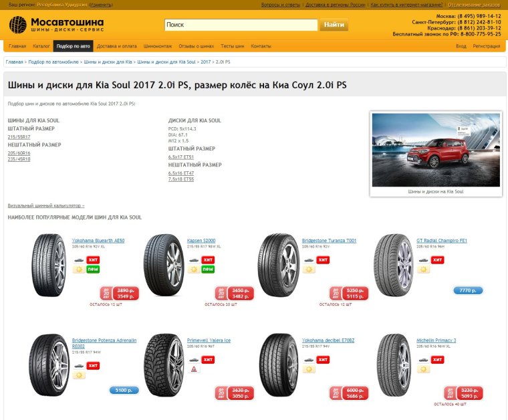Click the car icon on GT Radial Champiro FE1

pyautogui.click(x=423, y=260)
